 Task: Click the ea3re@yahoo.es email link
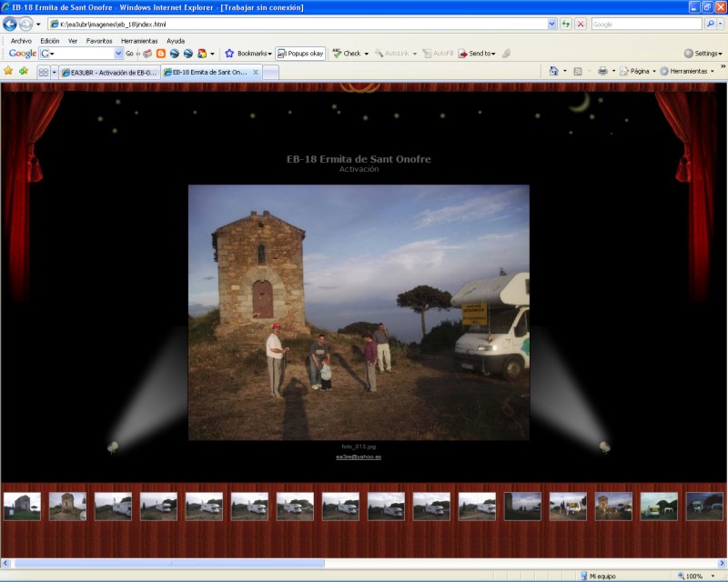359,457
